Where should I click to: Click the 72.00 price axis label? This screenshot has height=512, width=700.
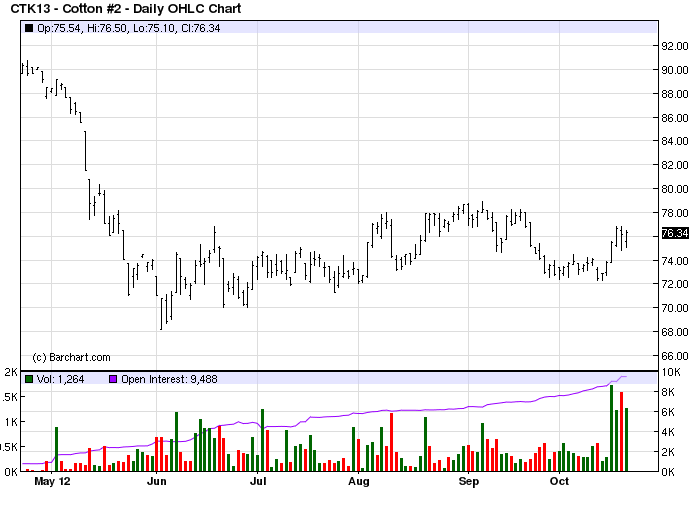coord(675,284)
